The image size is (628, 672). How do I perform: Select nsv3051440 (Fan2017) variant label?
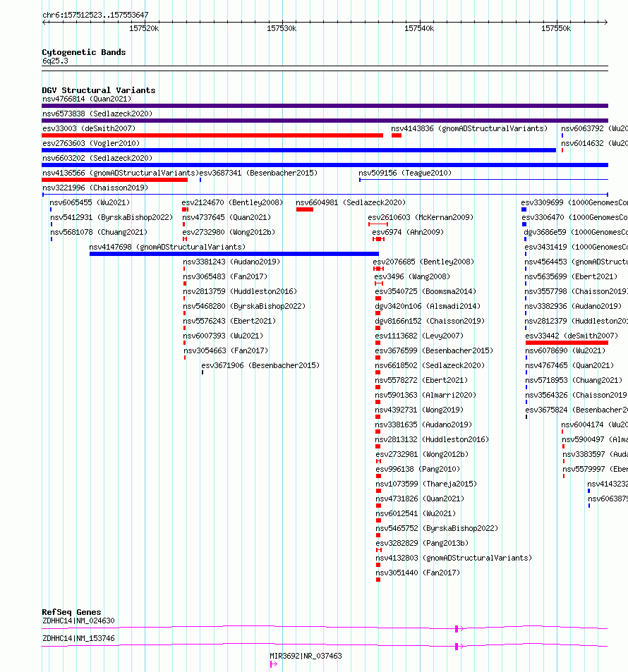pos(418,573)
